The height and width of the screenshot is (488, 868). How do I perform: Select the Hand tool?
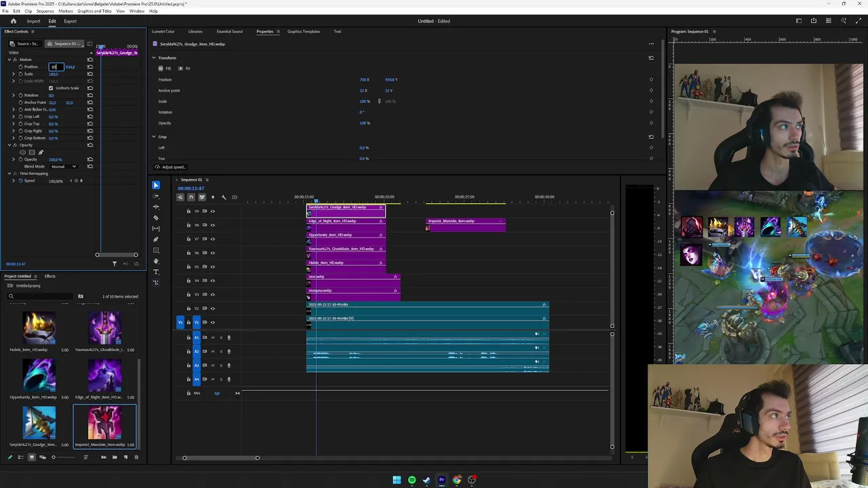point(156,261)
